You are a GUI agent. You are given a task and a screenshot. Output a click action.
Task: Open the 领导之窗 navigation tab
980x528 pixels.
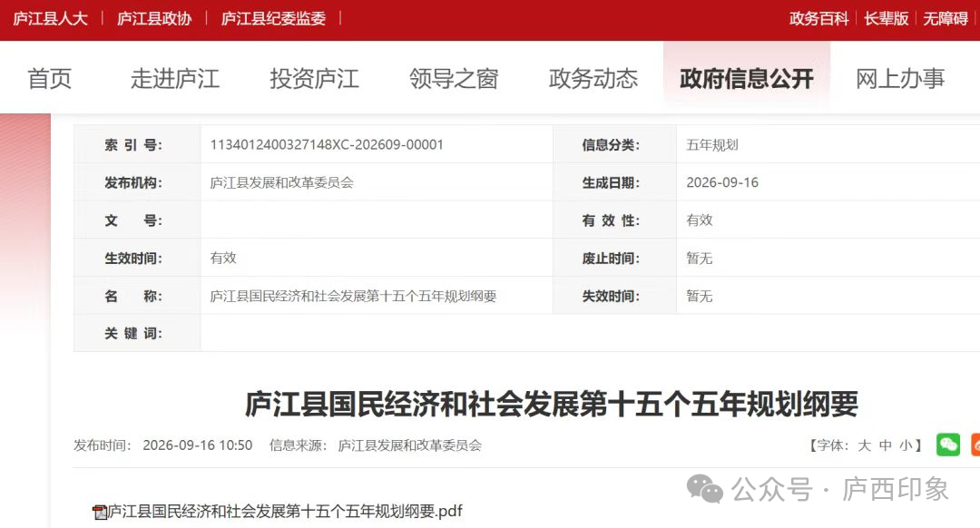(x=454, y=79)
